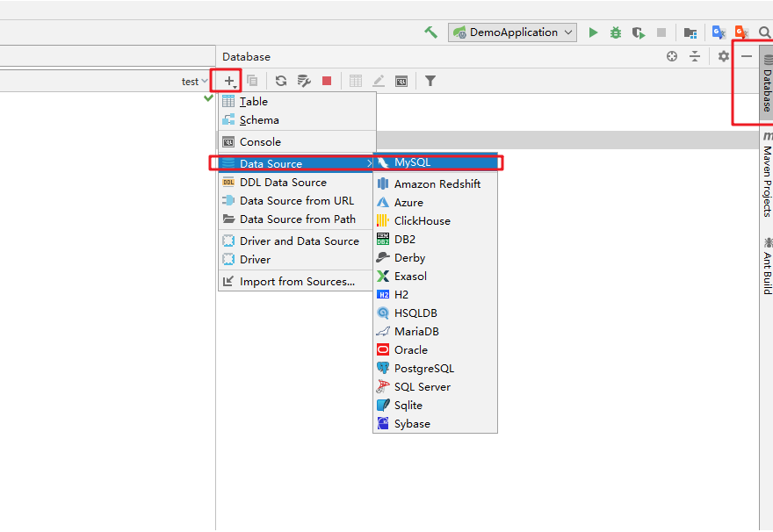Choose DB2 data source
Viewport: 773px width, 532px height.
tap(436, 240)
